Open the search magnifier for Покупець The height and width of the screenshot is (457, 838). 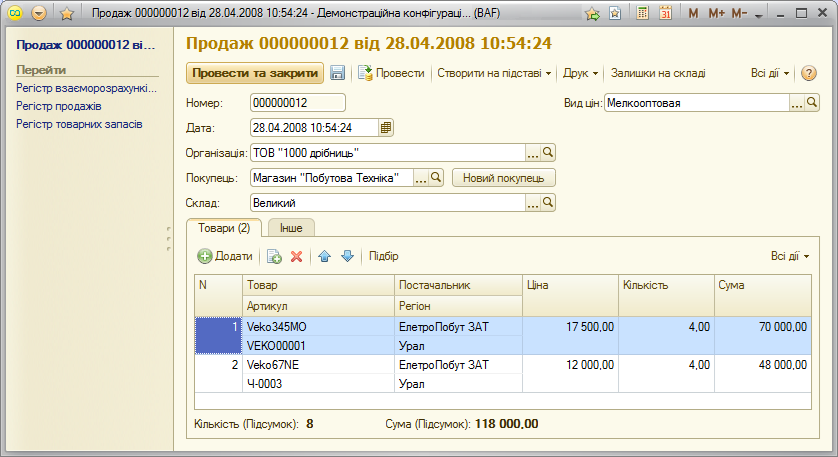click(x=436, y=177)
